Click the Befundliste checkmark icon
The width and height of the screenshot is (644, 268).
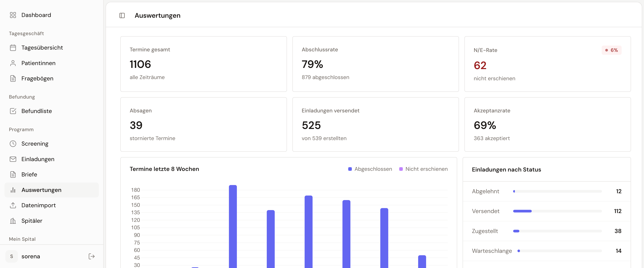click(x=13, y=111)
